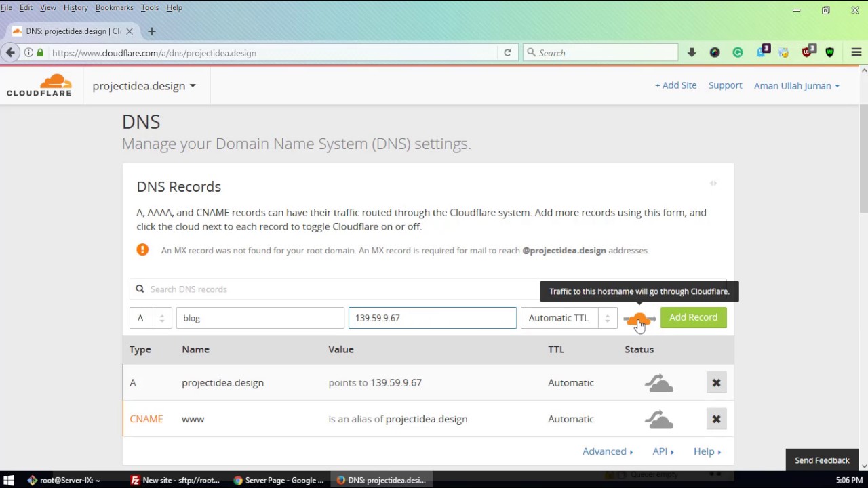Screen dimensions: 868x488
Task: Toggle cloud status for www CNAME record
Action: (658, 419)
